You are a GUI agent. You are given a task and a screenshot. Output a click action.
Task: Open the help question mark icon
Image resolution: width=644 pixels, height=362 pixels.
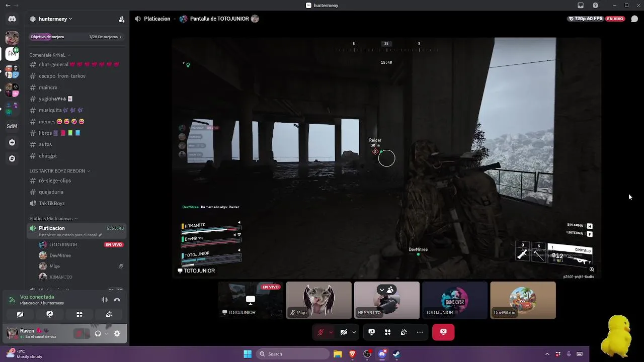click(x=596, y=5)
